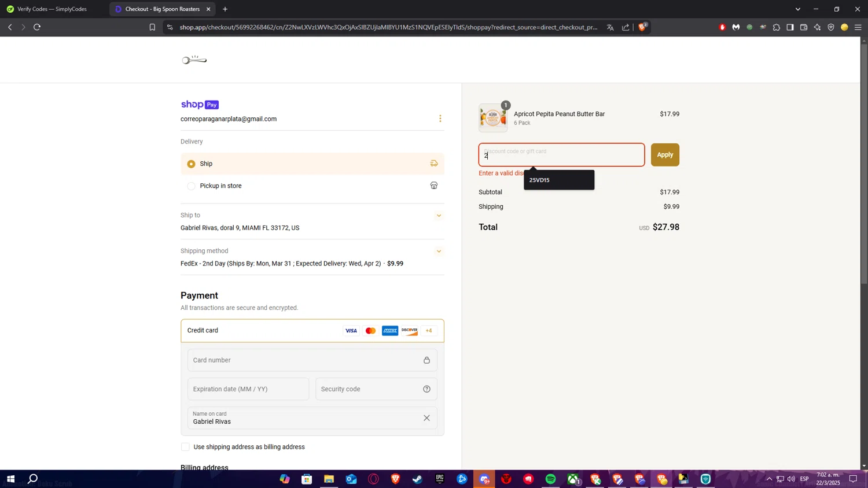The image size is (868, 488).
Task: Open the tab search dropdown arrow
Action: (797, 9)
